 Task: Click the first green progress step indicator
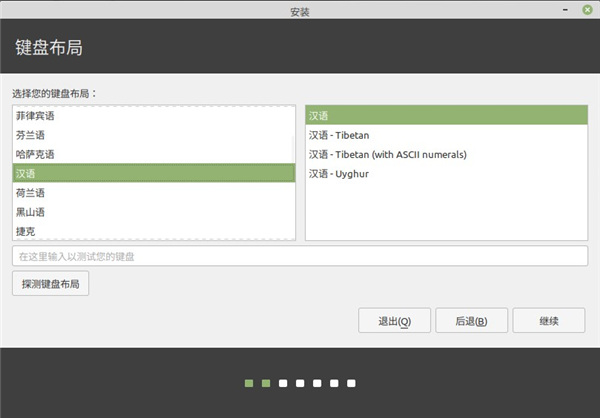click(249, 382)
